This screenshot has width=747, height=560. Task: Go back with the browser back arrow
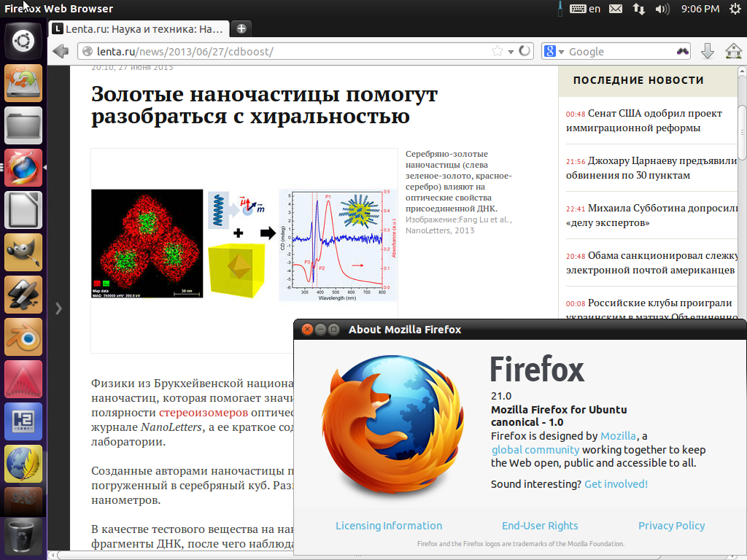61,51
